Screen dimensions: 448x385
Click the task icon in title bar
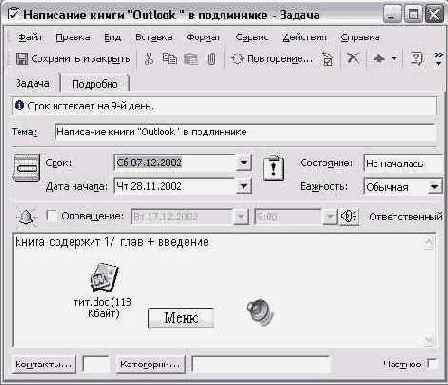[13, 14]
